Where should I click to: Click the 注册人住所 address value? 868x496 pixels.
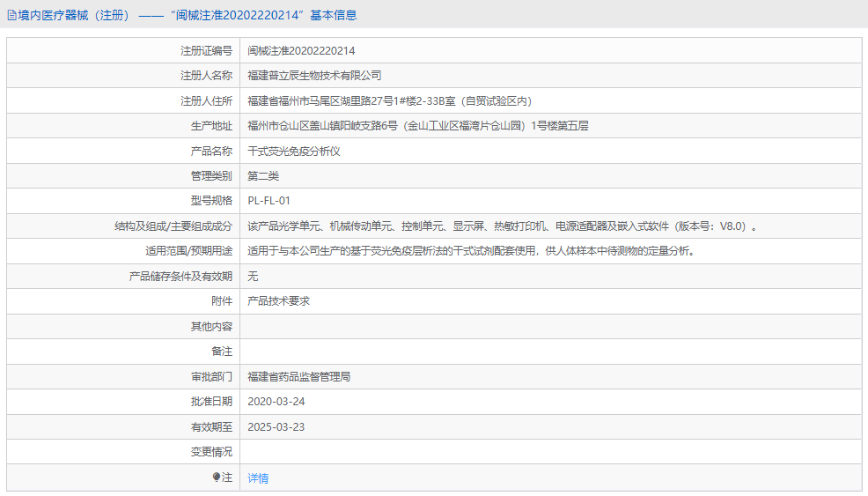390,100
